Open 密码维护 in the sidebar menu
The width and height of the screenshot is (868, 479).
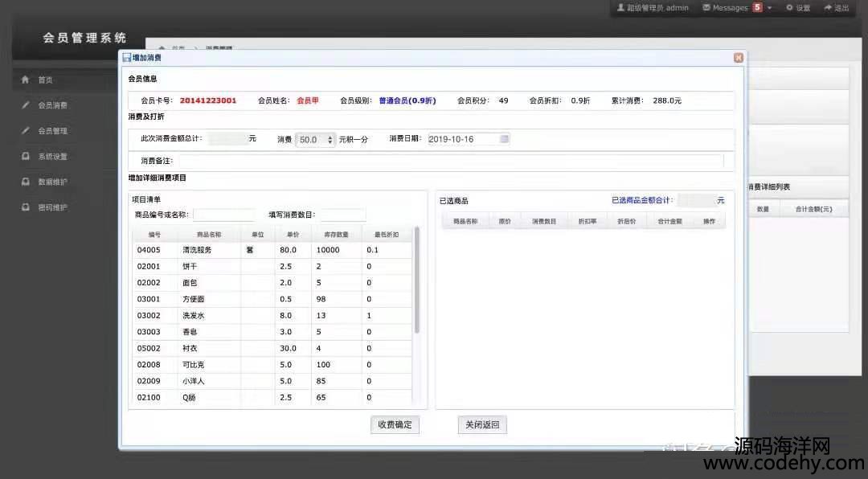point(52,207)
